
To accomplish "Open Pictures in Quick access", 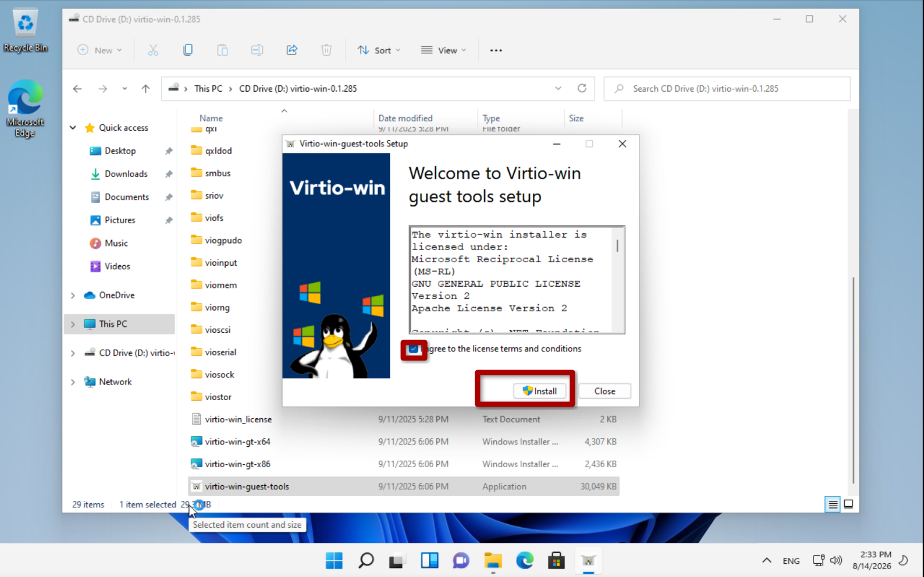I will [120, 220].
